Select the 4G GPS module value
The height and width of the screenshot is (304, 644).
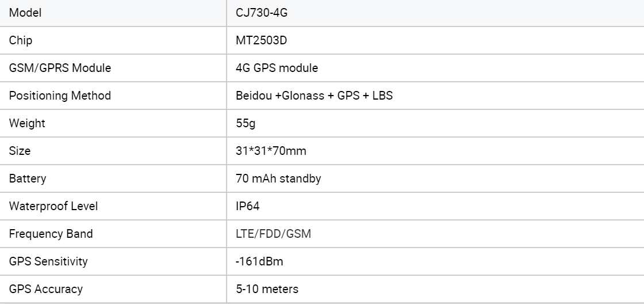click(277, 68)
